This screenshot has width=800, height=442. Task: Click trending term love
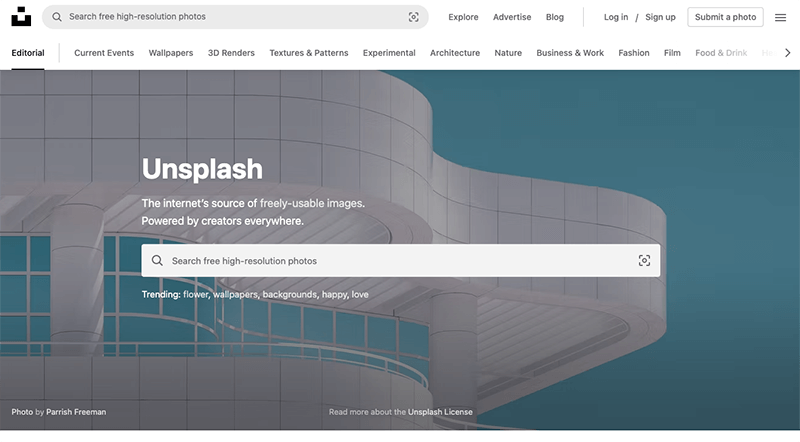pos(360,294)
